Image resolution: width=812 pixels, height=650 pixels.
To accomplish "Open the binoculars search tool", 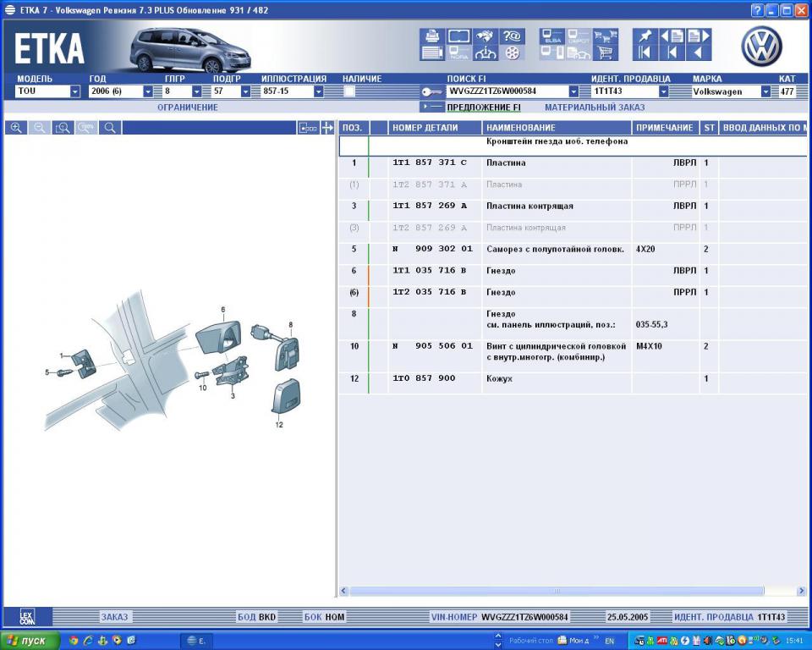I will (x=486, y=36).
